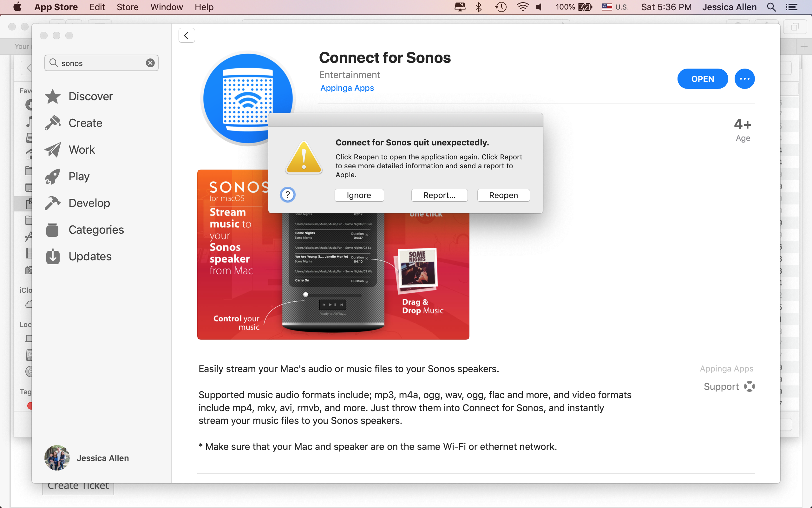Select the Work paper plane icon

[53, 150]
